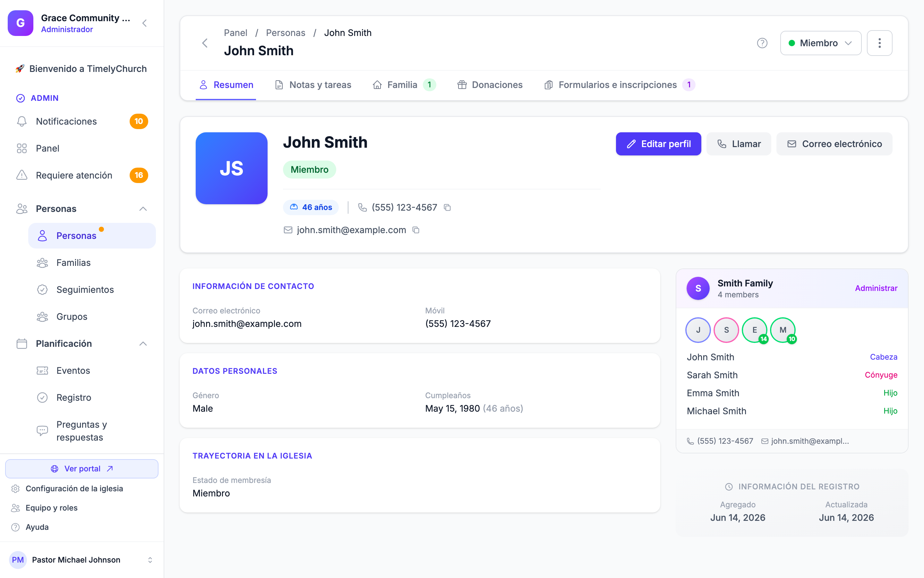Click the ADMIN section label
The width and height of the screenshot is (924, 578).
[44, 98]
